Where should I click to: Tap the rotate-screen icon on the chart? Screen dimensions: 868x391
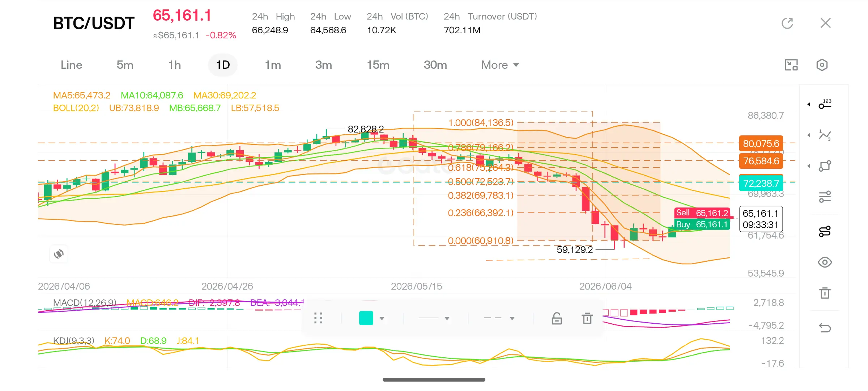[59, 254]
